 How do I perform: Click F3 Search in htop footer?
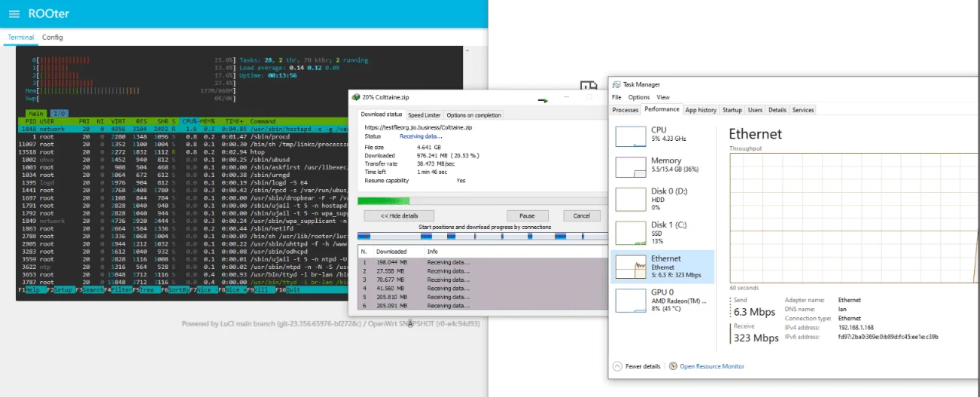[90, 290]
